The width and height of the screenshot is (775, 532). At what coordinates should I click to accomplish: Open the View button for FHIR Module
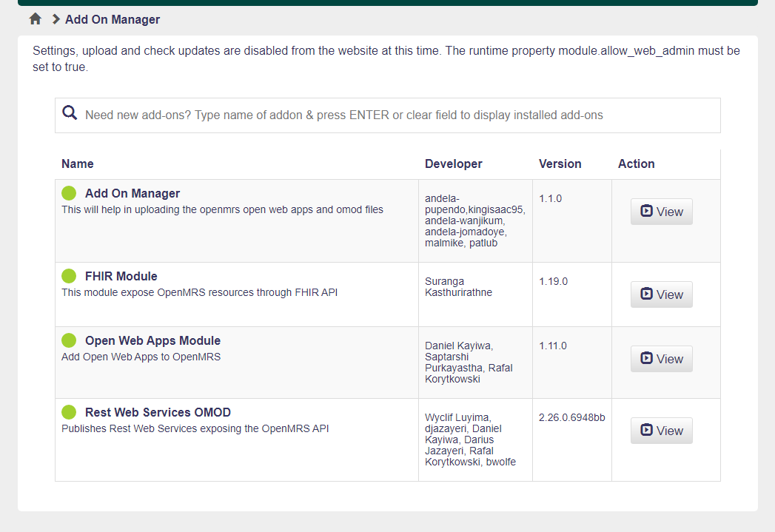tap(661, 294)
